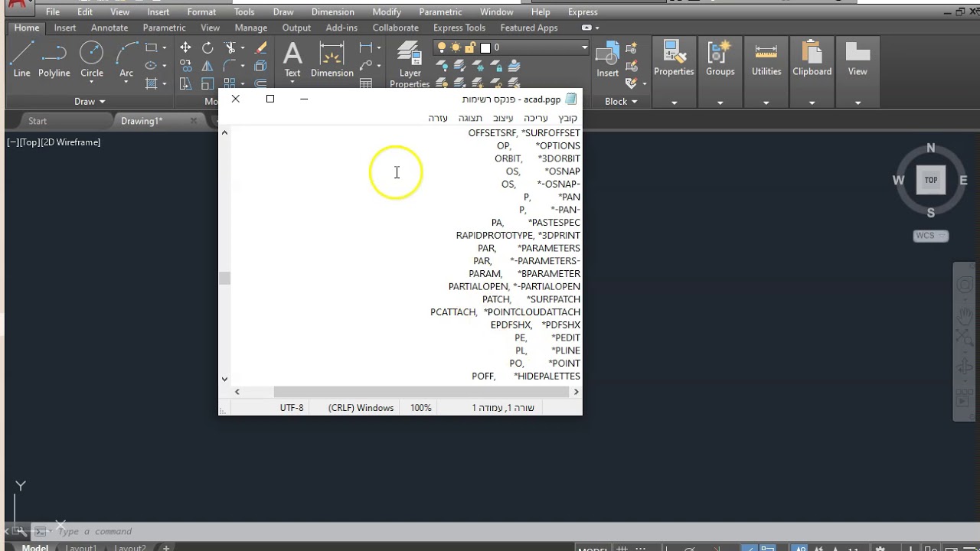This screenshot has width=980, height=551.
Task: Select the Line tool
Action: pos(21,59)
